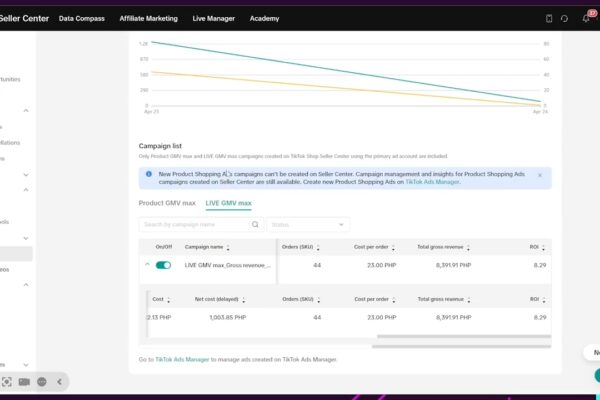This screenshot has width=600, height=400.
Task: Click 23.00 PHP in the top campaign row
Action: coord(382,265)
